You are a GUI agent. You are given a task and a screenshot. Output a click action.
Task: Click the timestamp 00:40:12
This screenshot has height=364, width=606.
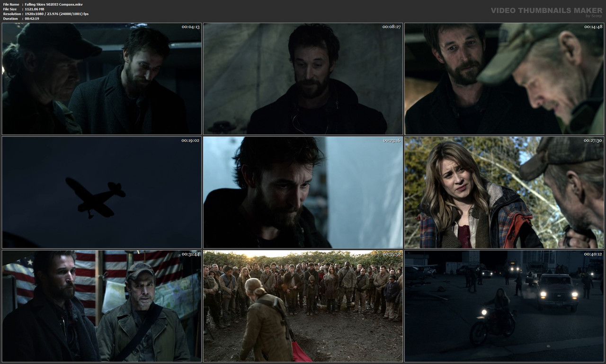tap(593, 254)
